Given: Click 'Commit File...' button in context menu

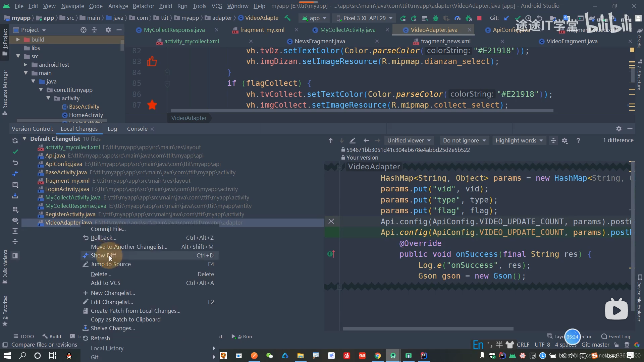Looking at the screenshot, I should [x=108, y=229].
